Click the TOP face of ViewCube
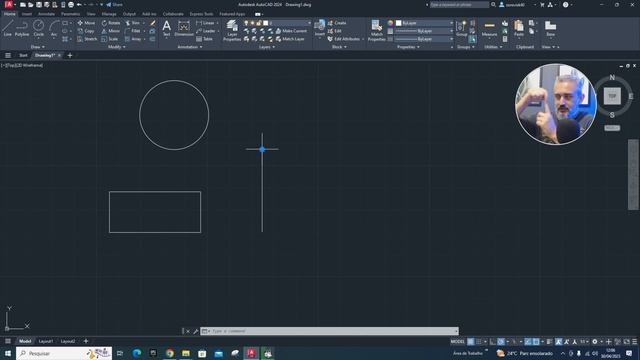This screenshot has width=640, height=360. pyautogui.click(x=612, y=96)
